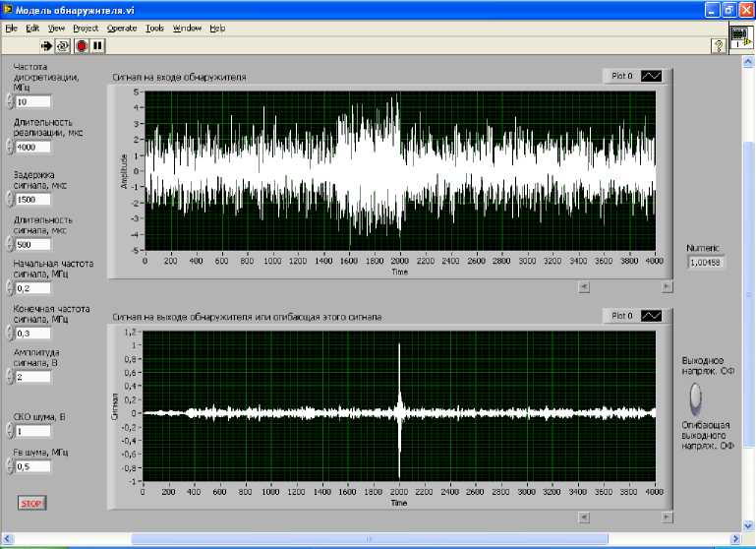
Task: Click the lower graph Plot 0 line sample icon
Action: (x=652, y=316)
